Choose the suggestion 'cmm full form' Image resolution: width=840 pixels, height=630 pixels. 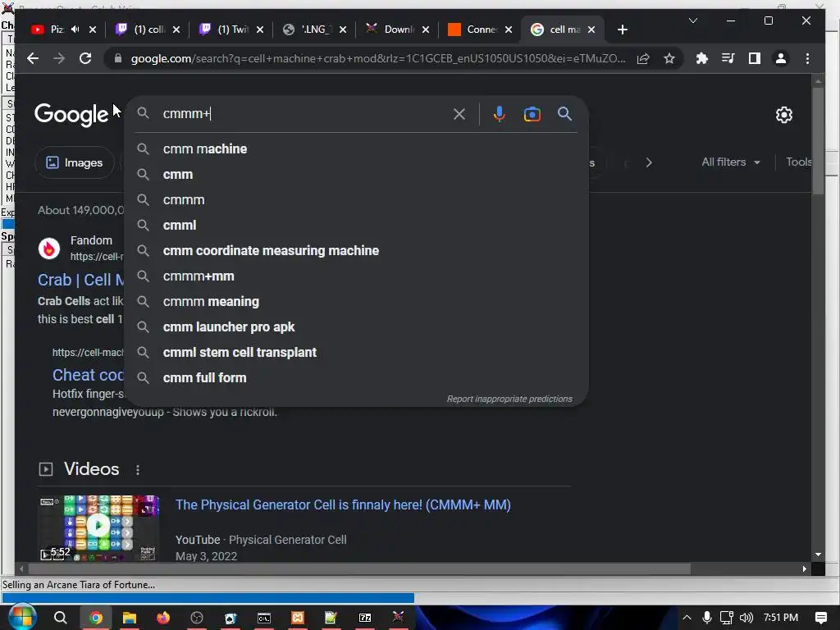point(356,377)
